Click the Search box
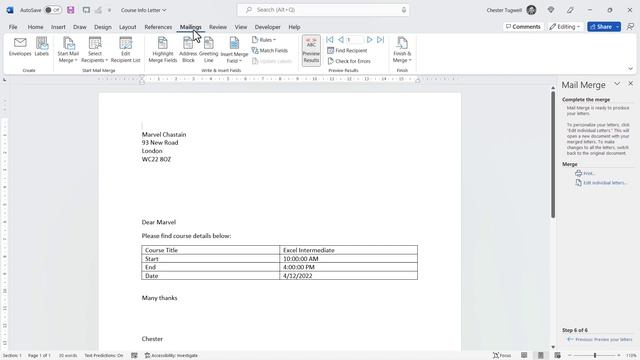The height and width of the screenshot is (360, 640). click(323, 10)
